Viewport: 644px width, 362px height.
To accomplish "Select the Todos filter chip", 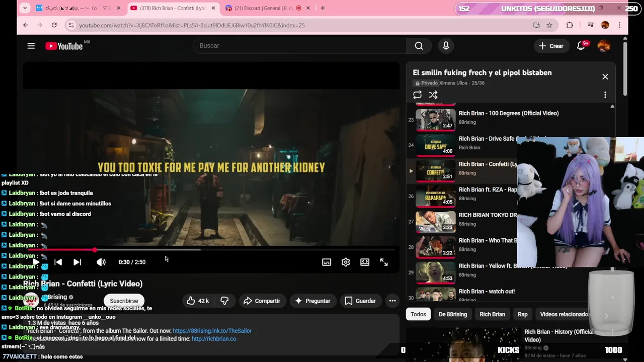I will click(x=418, y=314).
